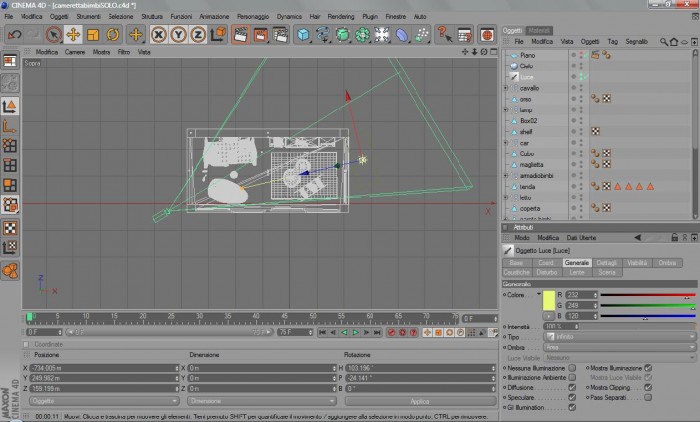Screen dimensions: 700x422
Task: Select the Live Selection tool
Action: pos(54,34)
